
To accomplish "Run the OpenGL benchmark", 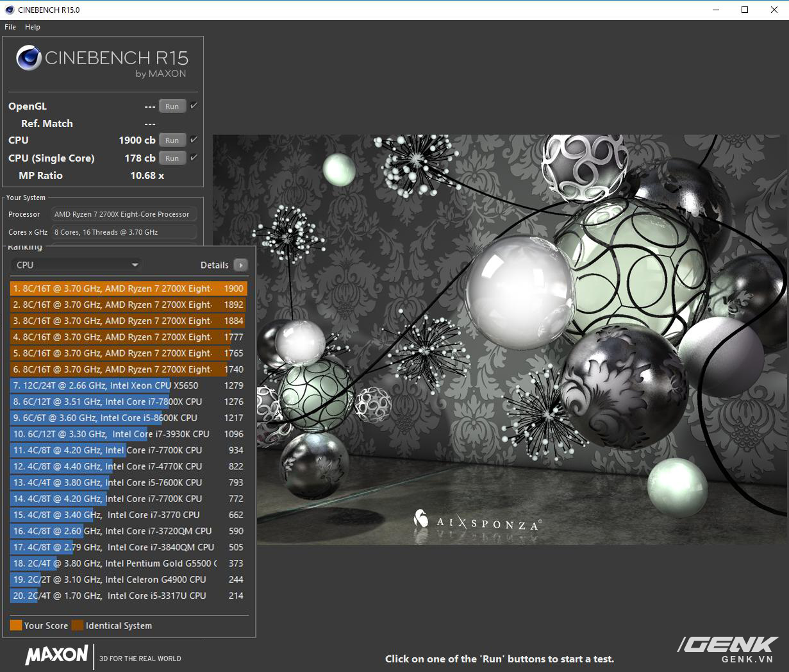I will 172,106.
